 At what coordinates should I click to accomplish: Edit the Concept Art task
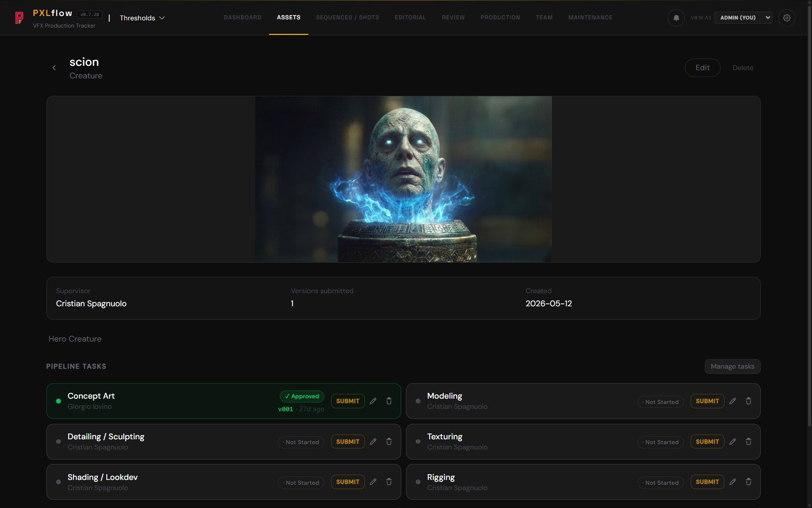373,401
